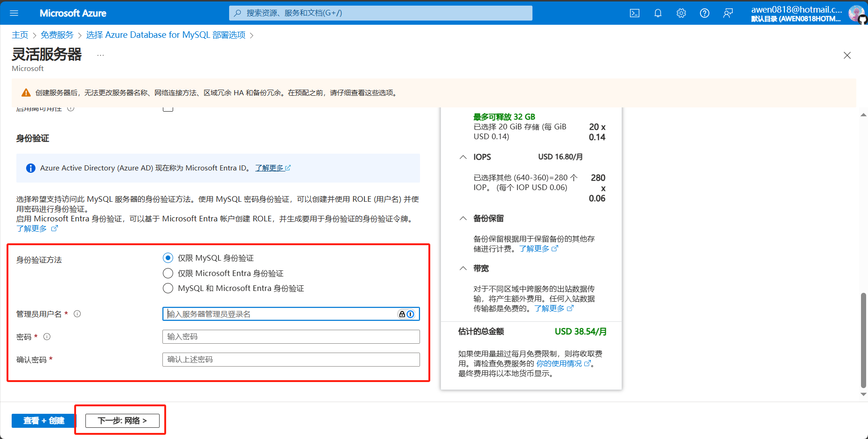Close the 灵活服务器 blade
868x439 pixels.
847,56
